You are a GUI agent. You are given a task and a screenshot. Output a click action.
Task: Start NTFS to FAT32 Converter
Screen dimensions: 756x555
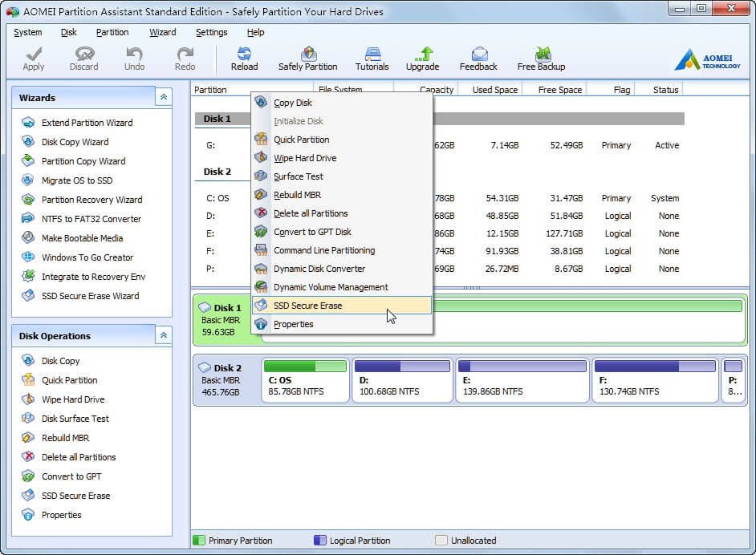click(x=91, y=219)
